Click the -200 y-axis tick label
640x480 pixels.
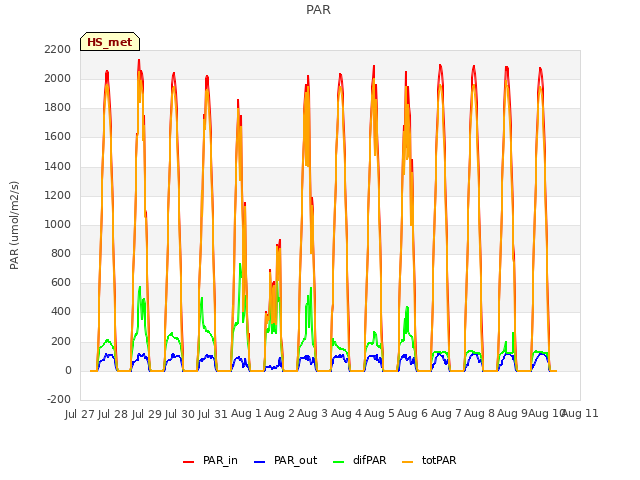pyautogui.click(x=59, y=399)
